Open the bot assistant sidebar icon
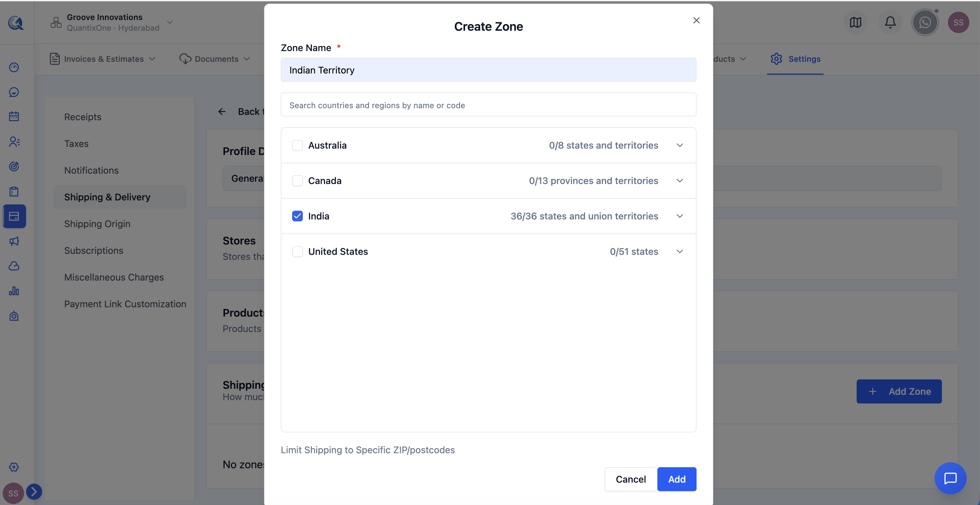 [x=14, y=316]
